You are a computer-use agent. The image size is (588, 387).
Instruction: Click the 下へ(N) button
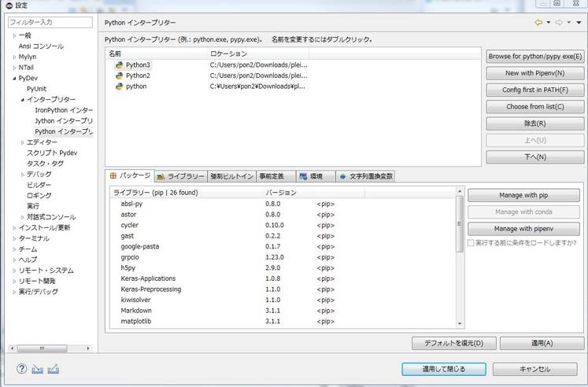[x=535, y=157]
